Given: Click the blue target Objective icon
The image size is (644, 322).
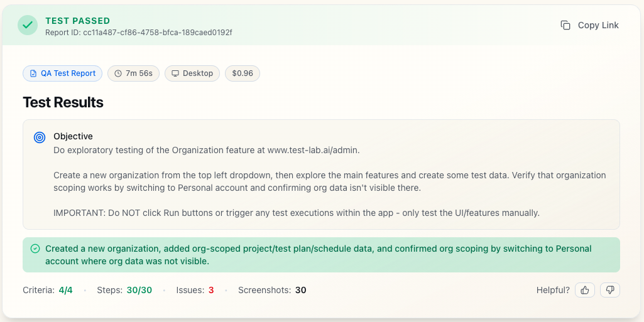Looking at the screenshot, I should click(40, 137).
